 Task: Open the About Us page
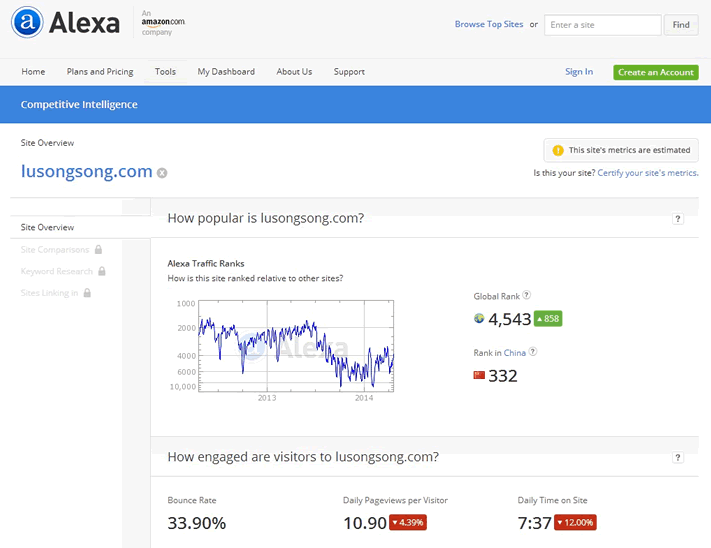tap(294, 72)
